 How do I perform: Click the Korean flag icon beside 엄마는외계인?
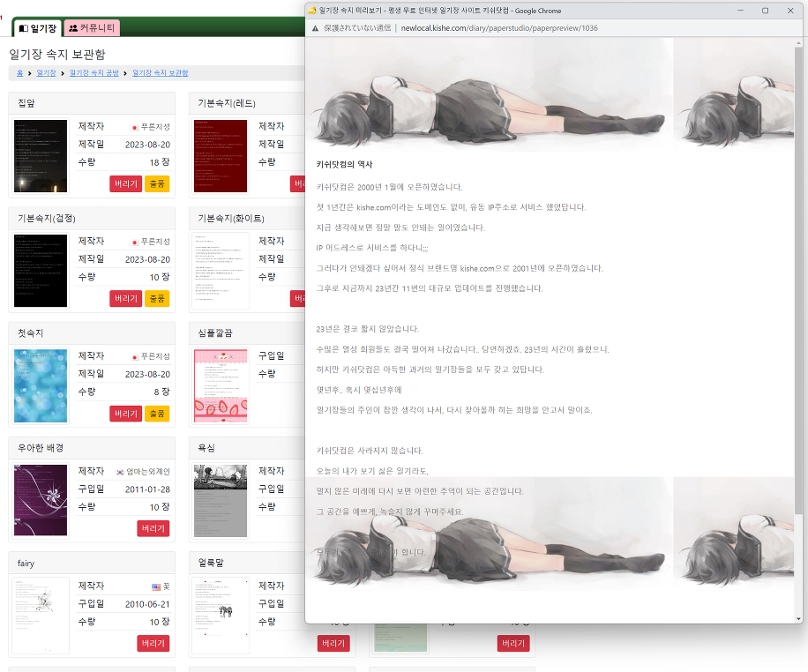[120, 472]
